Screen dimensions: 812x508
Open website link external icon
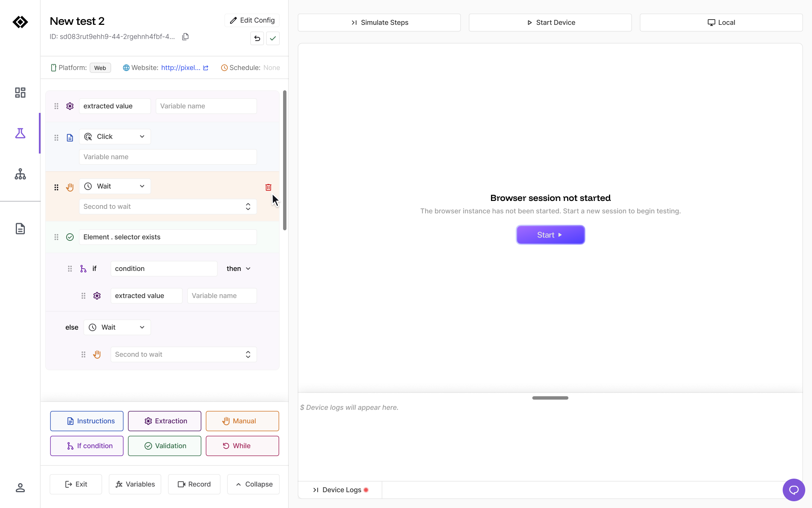coord(206,68)
